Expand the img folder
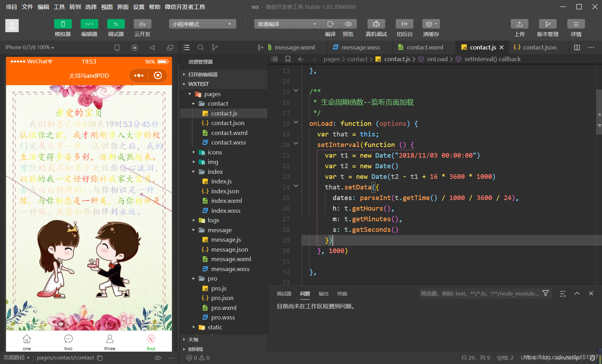 tap(223, 162)
